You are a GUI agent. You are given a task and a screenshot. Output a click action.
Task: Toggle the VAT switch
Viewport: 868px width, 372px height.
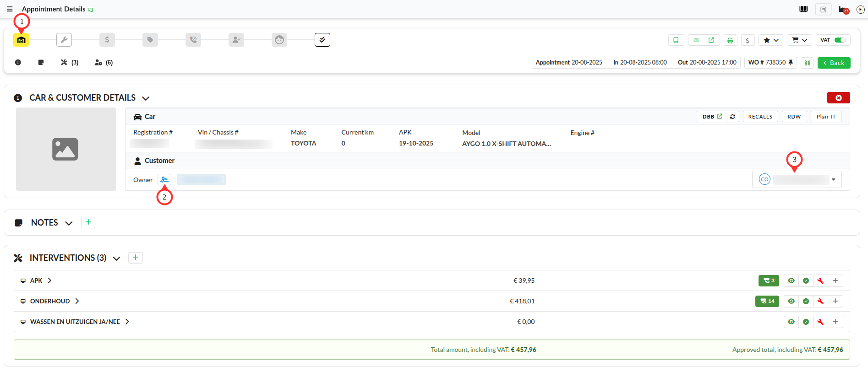coord(840,40)
